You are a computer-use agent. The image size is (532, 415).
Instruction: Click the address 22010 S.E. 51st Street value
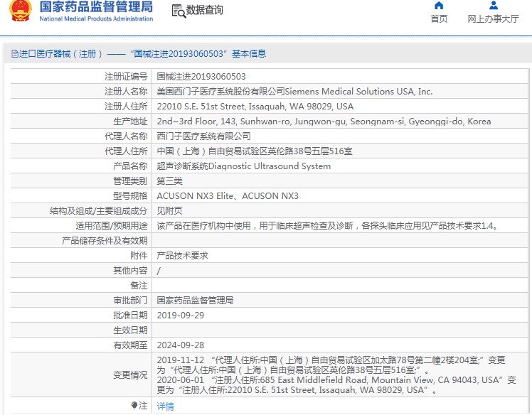(x=255, y=106)
